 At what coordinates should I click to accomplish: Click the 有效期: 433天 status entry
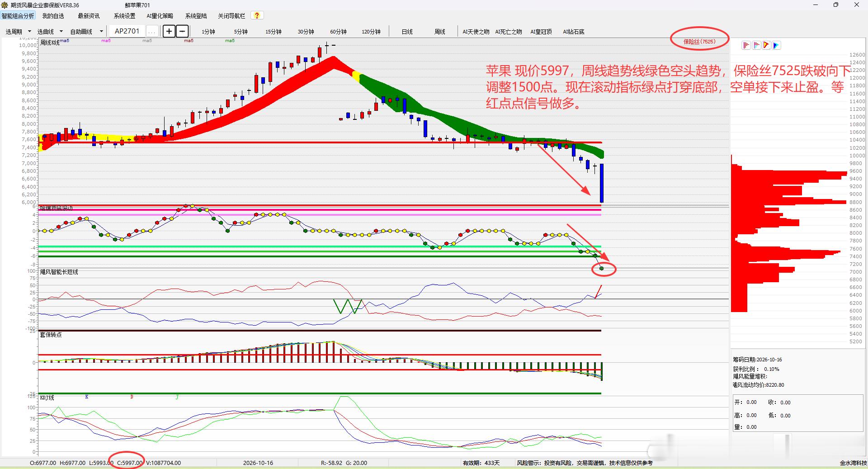pos(481,463)
